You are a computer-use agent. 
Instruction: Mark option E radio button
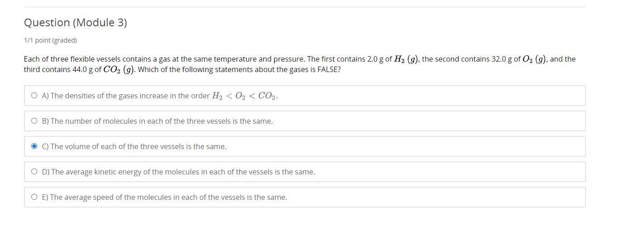[34, 197]
